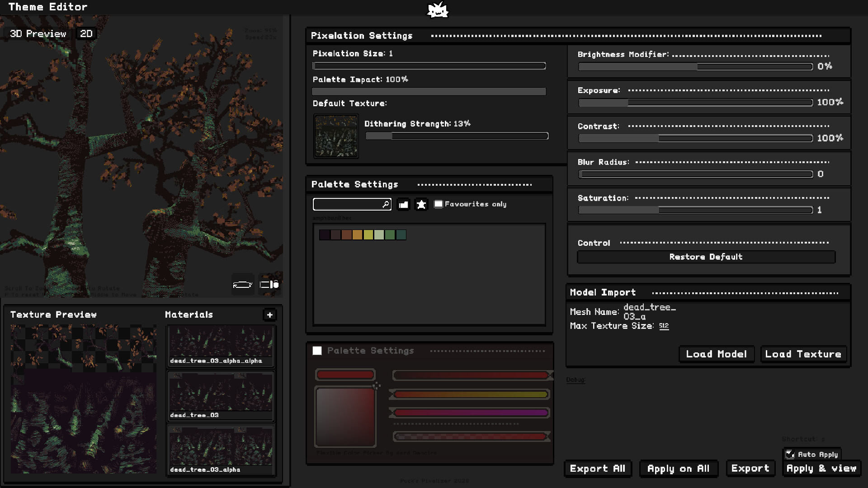Toggle the Auto Apply checkbox

[790, 454]
